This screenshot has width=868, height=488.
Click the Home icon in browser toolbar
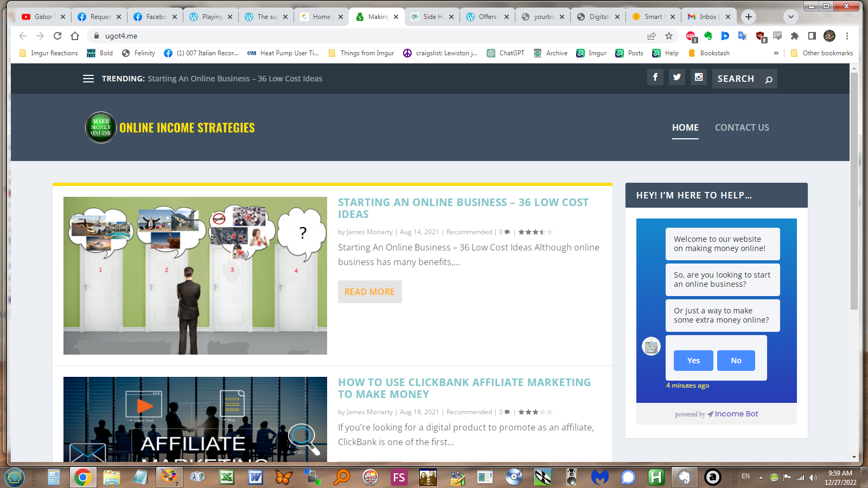[75, 36]
